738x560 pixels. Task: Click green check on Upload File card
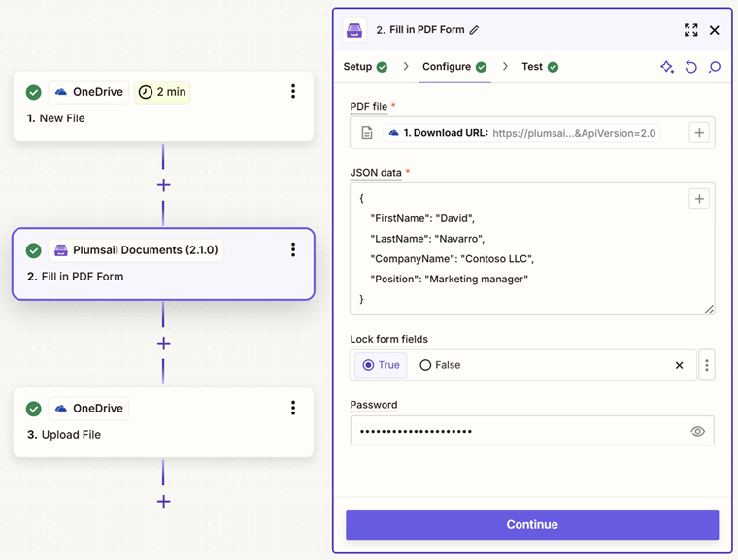[x=33, y=409]
